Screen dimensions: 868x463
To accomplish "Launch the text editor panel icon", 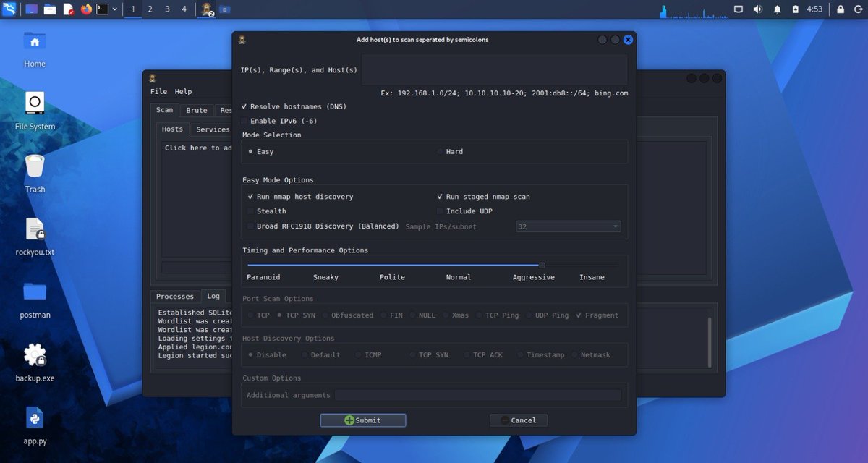I will [69, 9].
